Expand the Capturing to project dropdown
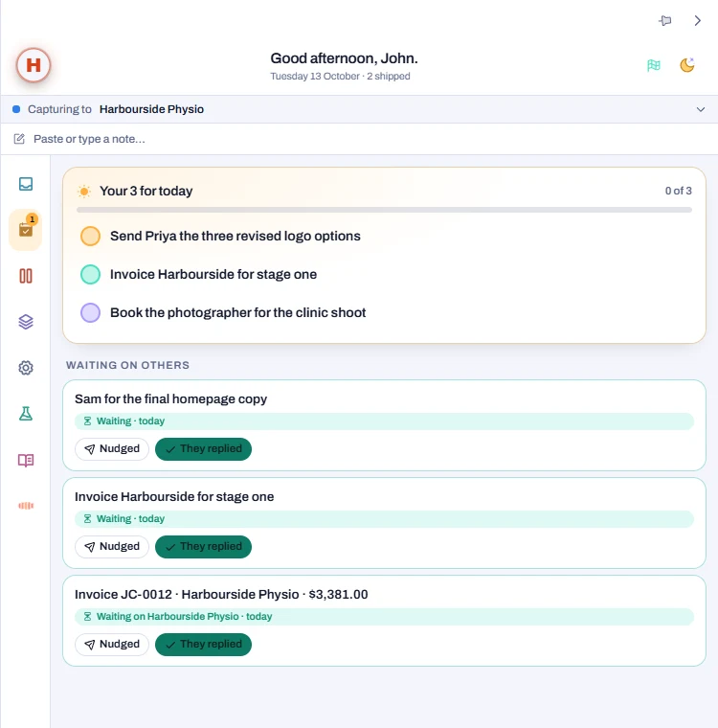This screenshot has width=718, height=728. point(701,109)
